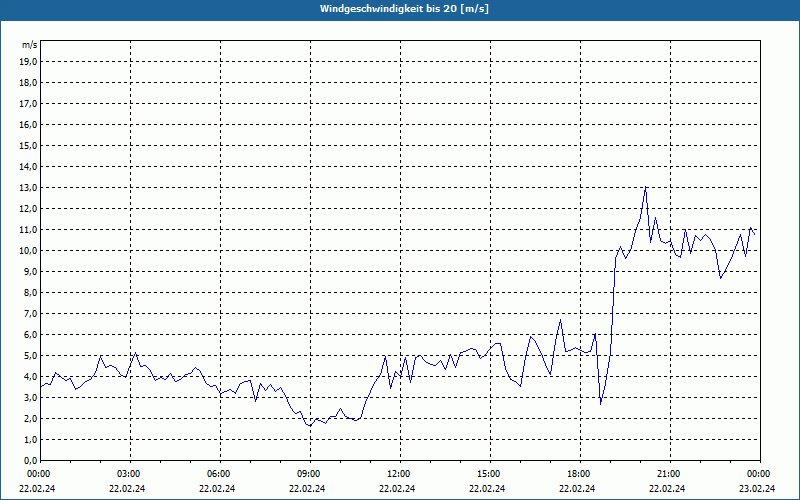800x500 pixels.
Task: Click the 03:00 time label
Action: (x=131, y=474)
